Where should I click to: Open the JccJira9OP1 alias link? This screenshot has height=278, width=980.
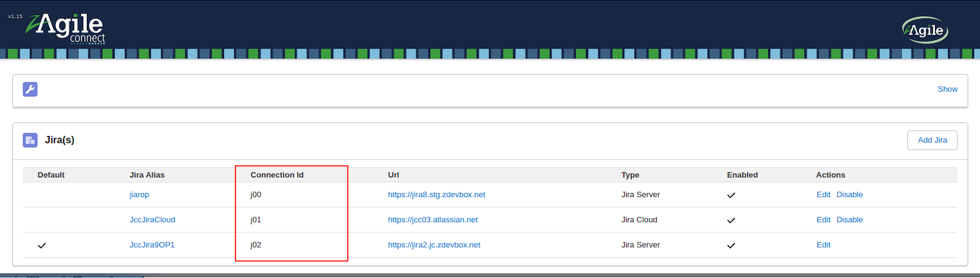152,245
